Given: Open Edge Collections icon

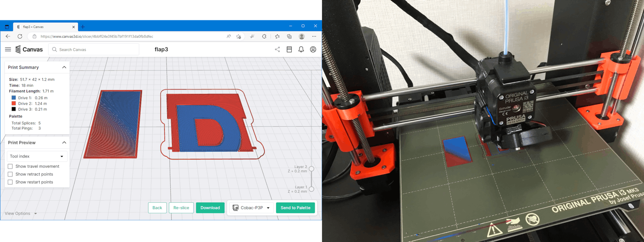Looking at the screenshot, I should (x=289, y=36).
